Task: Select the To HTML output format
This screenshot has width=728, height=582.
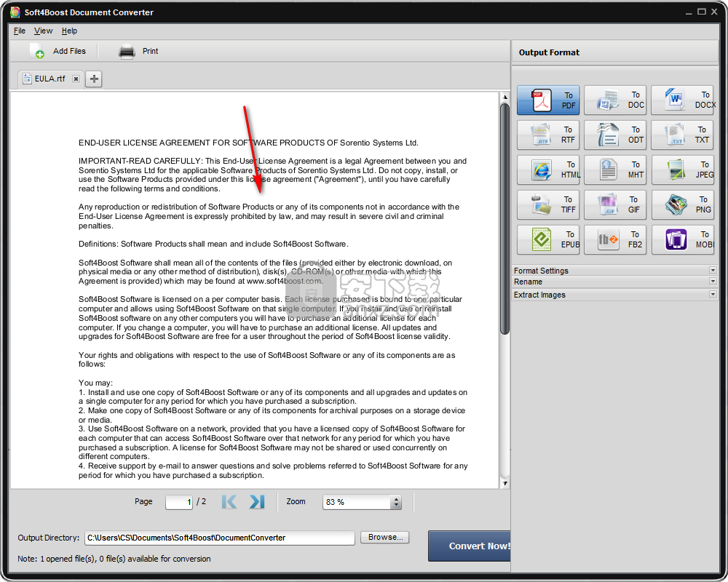Action: (x=548, y=170)
